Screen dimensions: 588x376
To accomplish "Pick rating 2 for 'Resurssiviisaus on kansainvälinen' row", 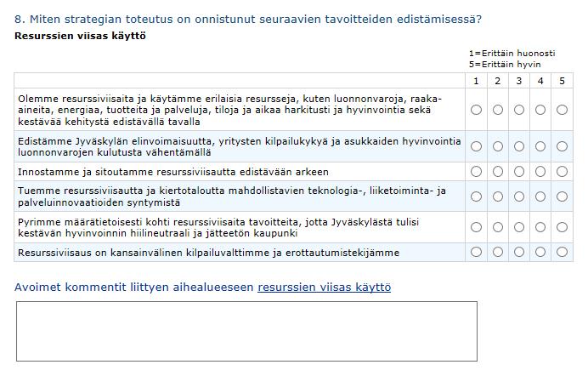I will point(498,252).
